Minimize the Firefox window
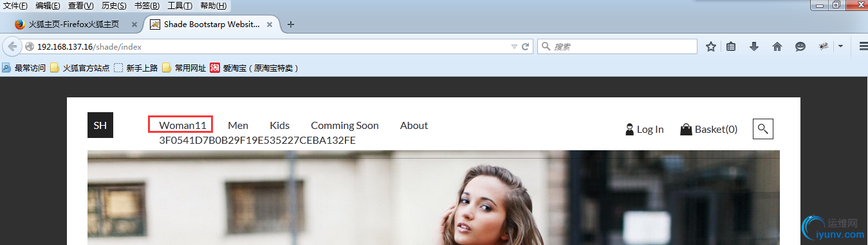 818,5
